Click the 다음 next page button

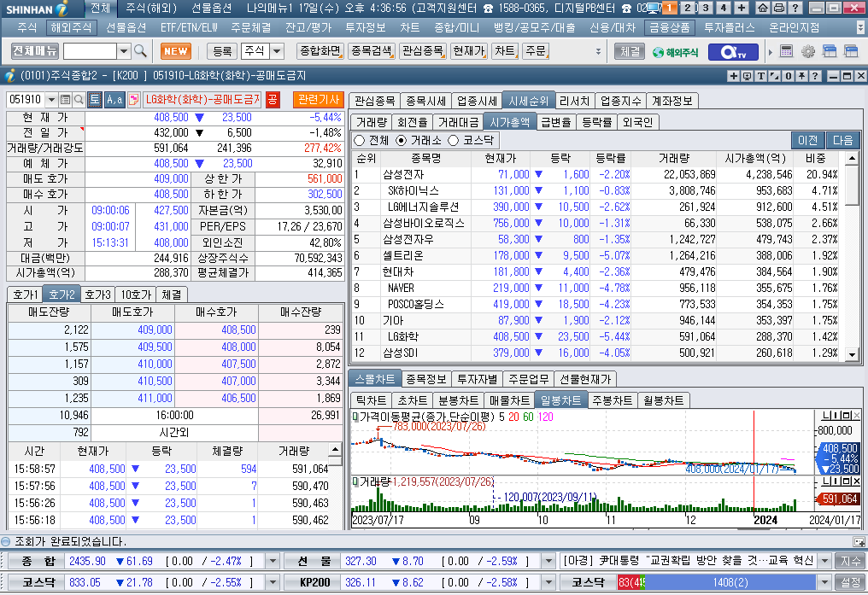tap(842, 141)
